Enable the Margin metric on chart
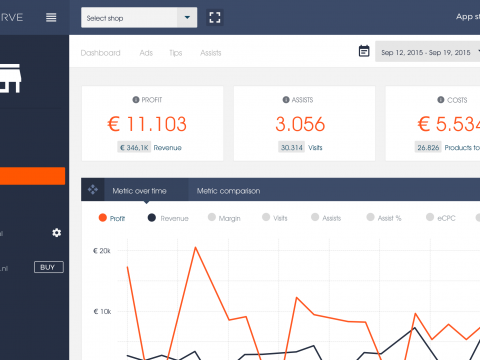Viewport: 480px width, 360px height. click(224, 218)
